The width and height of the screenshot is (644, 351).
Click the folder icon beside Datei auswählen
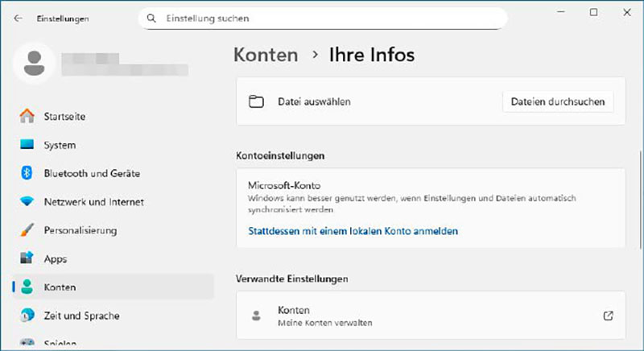(x=256, y=101)
